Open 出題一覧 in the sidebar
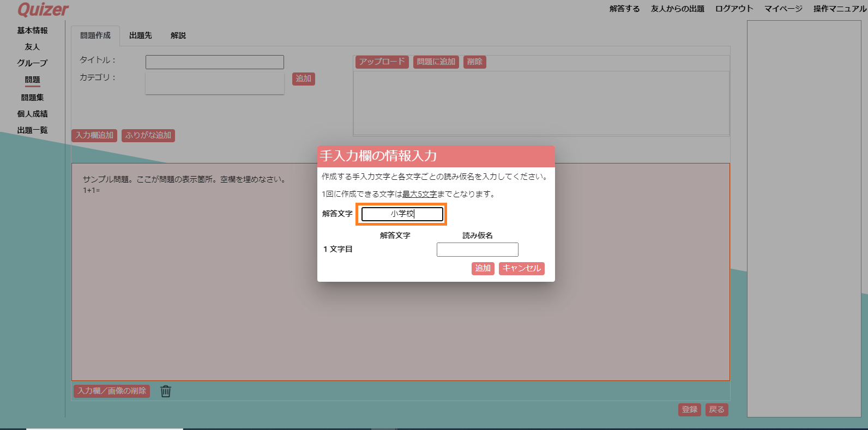 [x=32, y=130]
